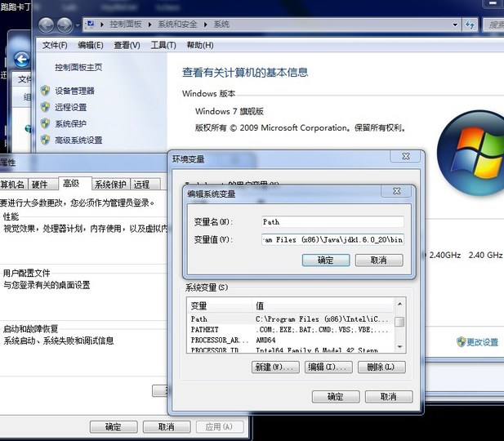Open the 系统保护 sidebar link
The width and height of the screenshot is (504, 441).
coord(71,124)
